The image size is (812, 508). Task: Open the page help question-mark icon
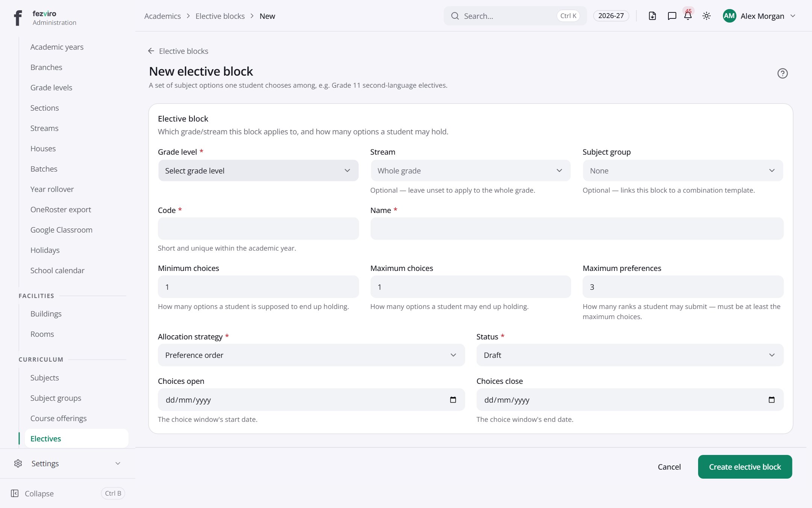(x=783, y=73)
